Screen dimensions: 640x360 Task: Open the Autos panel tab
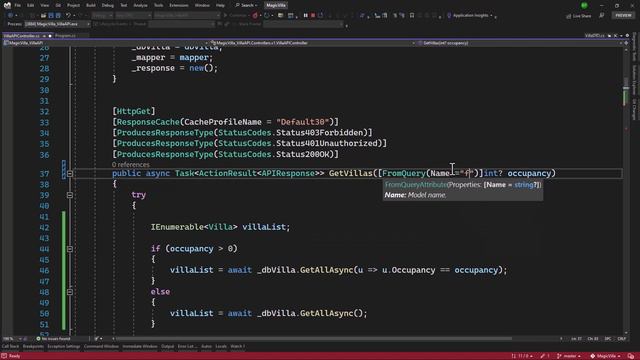(x=207, y=347)
